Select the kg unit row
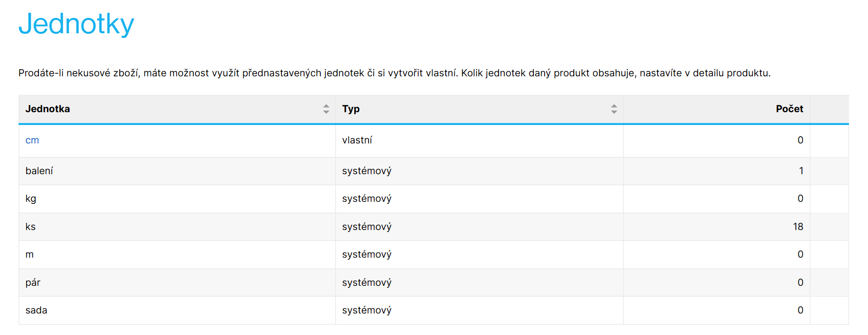 click(433, 199)
